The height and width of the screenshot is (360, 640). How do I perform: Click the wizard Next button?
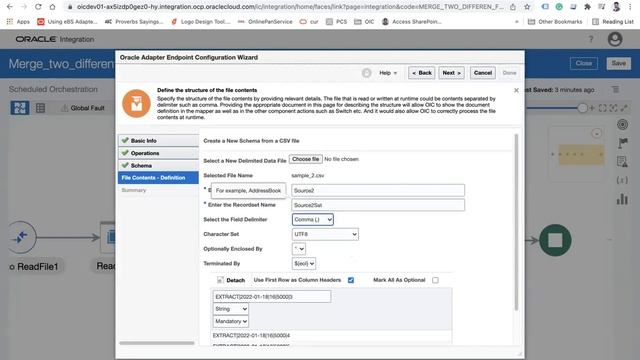pos(451,73)
